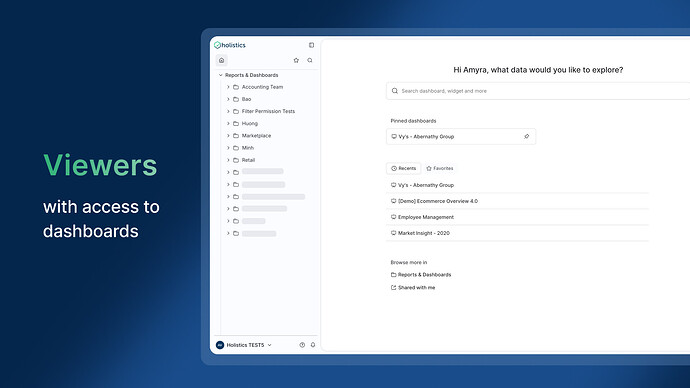
Task: Open the notifications bell icon
Action: click(313, 345)
